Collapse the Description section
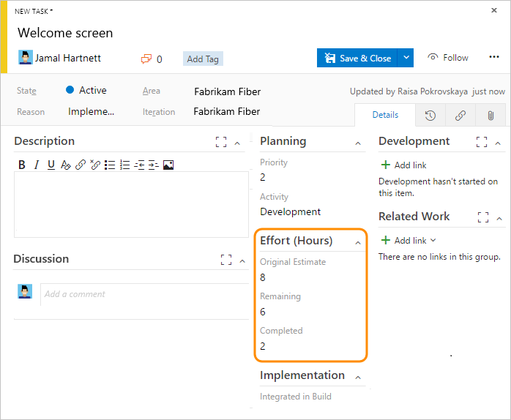This screenshot has width=511, height=420. [238, 143]
